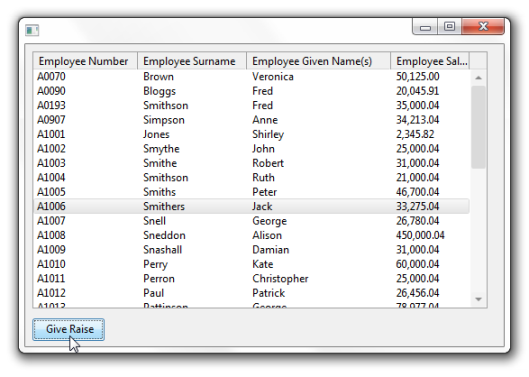
Task: Select the row for Christopher Perron
Action: pos(251,278)
